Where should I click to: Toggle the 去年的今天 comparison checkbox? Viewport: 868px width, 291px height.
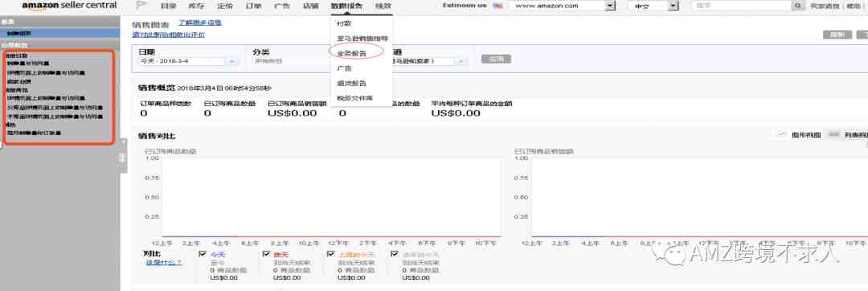click(395, 254)
